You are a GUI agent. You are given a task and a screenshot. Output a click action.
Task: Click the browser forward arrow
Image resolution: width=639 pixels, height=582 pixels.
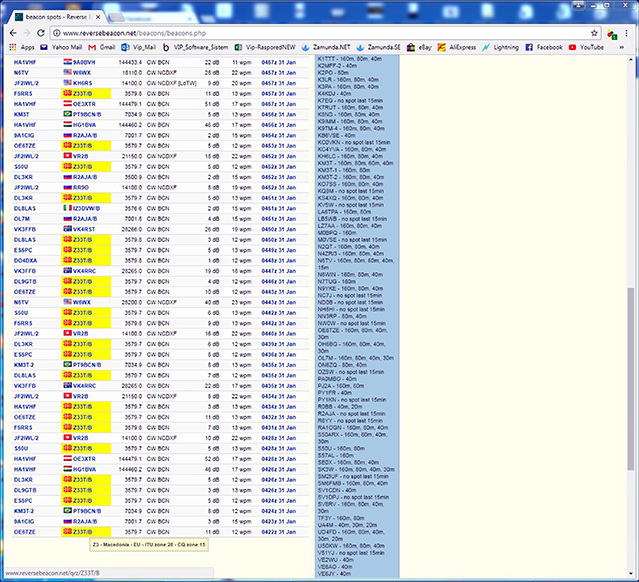point(27,33)
